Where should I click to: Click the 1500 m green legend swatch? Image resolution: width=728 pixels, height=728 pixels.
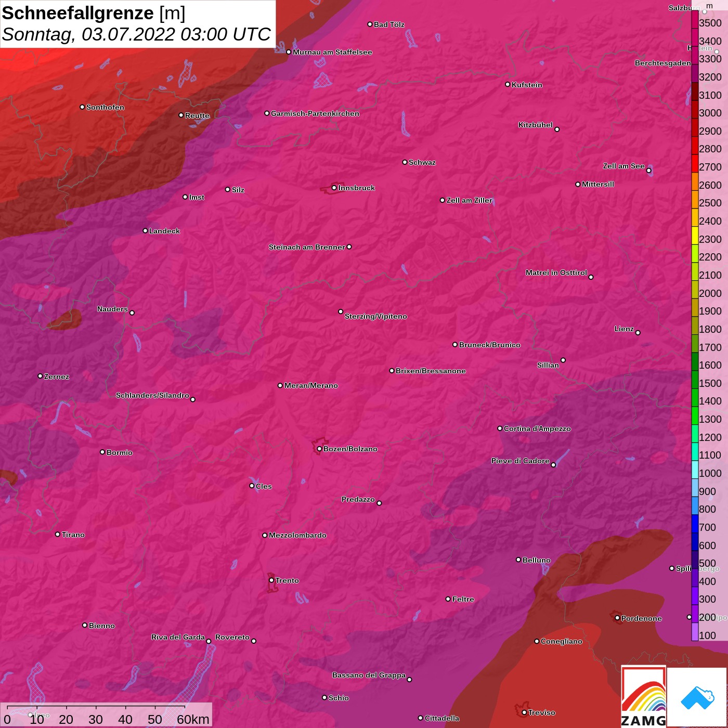coord(695,380)
